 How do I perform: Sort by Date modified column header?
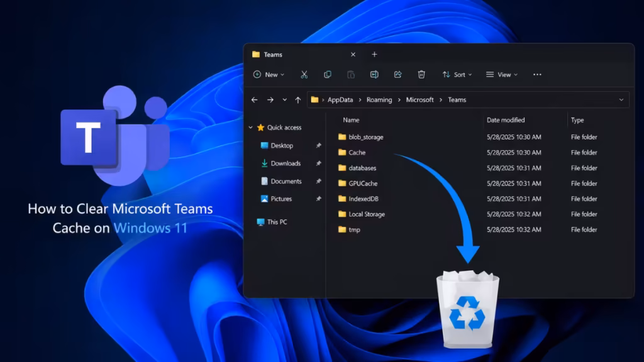tap(506, 120)
